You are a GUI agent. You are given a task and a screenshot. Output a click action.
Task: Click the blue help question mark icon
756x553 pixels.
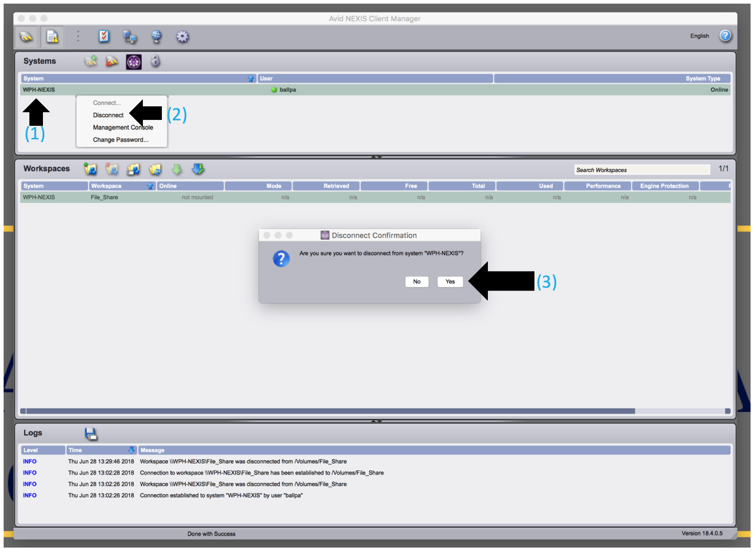click(725, 36)
